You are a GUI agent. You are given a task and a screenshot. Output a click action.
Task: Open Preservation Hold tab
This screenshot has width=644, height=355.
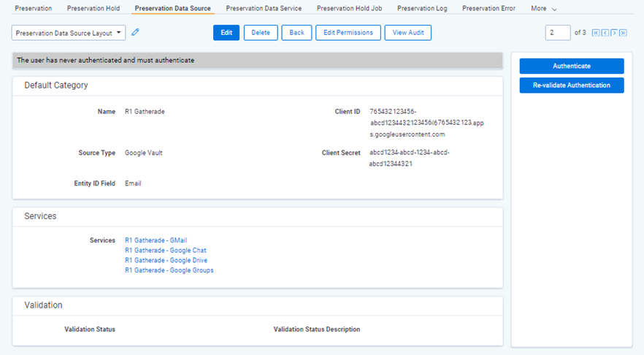pos(93,8)
